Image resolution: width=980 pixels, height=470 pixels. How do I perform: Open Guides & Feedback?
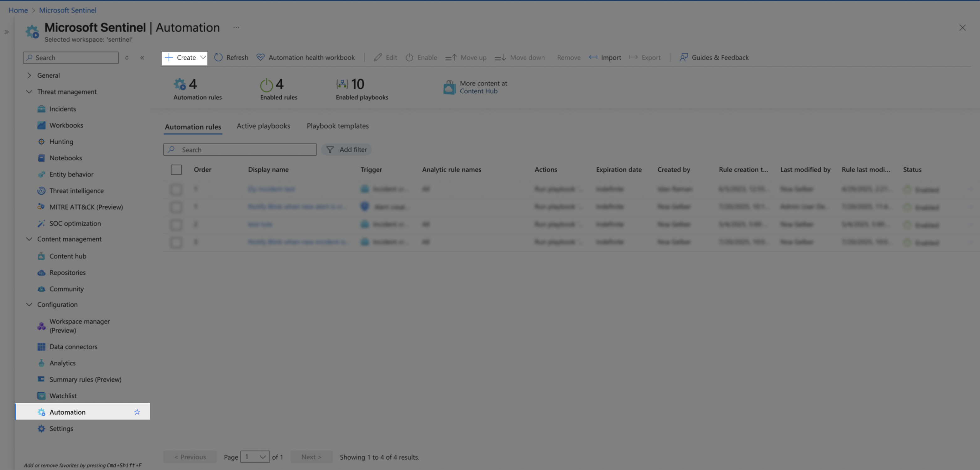714,57
